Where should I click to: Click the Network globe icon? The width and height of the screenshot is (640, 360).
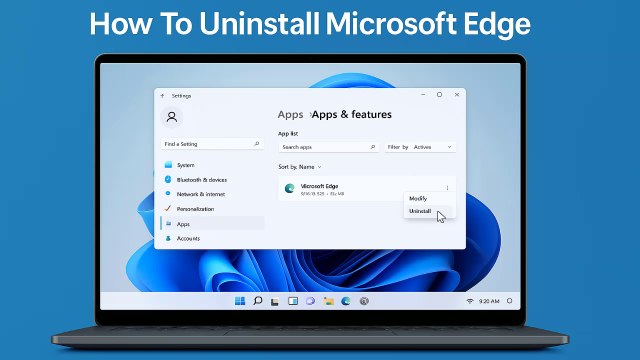[x=168, y=193]
